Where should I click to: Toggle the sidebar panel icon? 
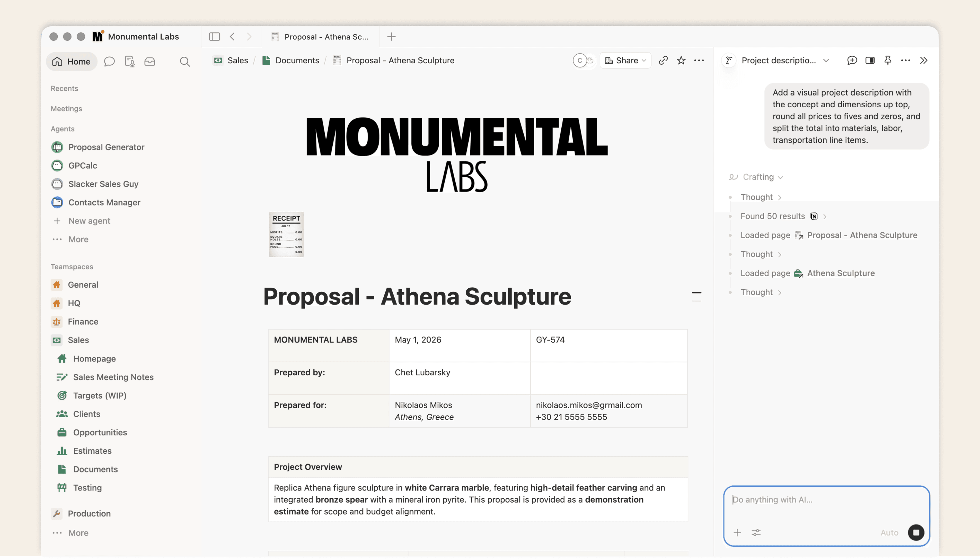pos(214,37)
